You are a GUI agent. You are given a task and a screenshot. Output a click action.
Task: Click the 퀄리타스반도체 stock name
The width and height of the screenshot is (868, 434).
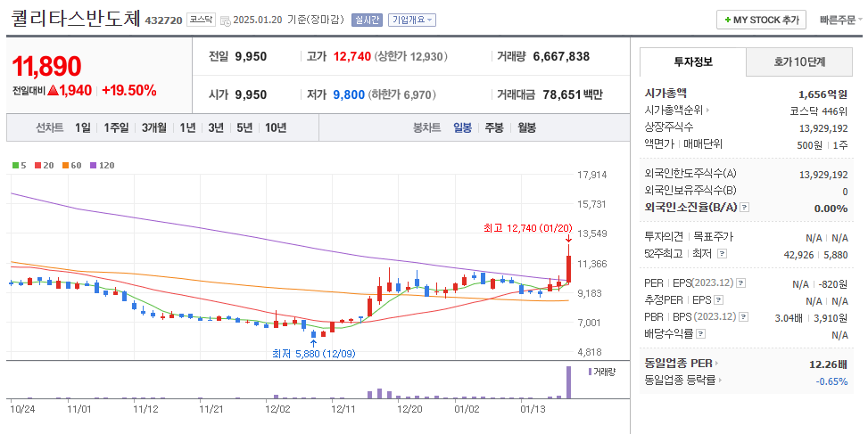click(x=77, y=18)
